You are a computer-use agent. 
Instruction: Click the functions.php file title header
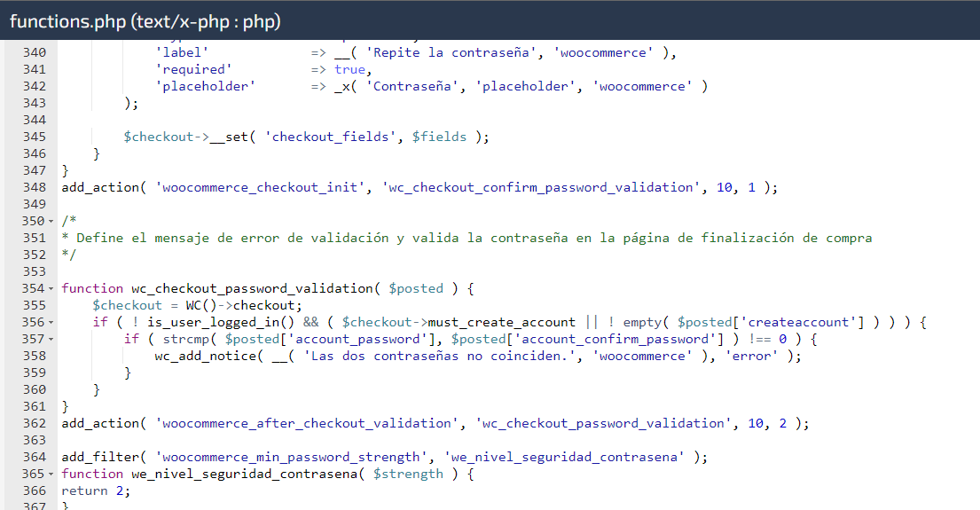pos(145,21)
